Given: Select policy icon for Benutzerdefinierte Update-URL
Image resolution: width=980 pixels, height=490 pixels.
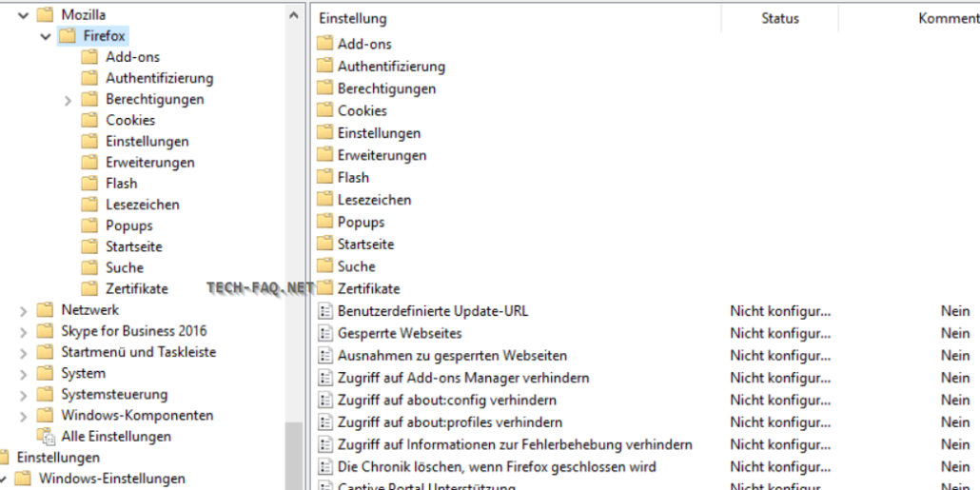Looking at the screenshot, I should coord(325,311).
